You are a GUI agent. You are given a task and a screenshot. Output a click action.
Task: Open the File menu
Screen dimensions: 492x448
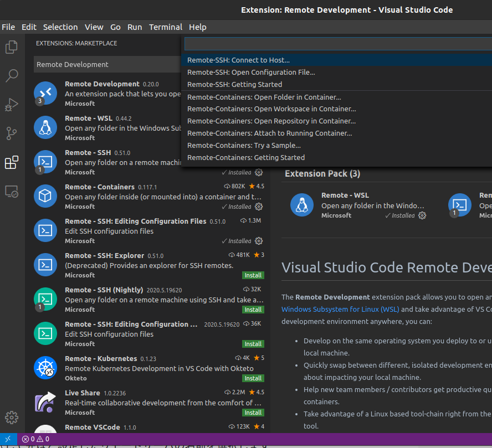coord(8,27)
